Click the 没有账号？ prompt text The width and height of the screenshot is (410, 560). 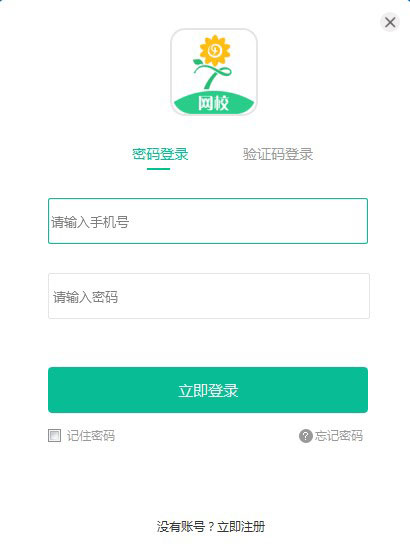186,526
